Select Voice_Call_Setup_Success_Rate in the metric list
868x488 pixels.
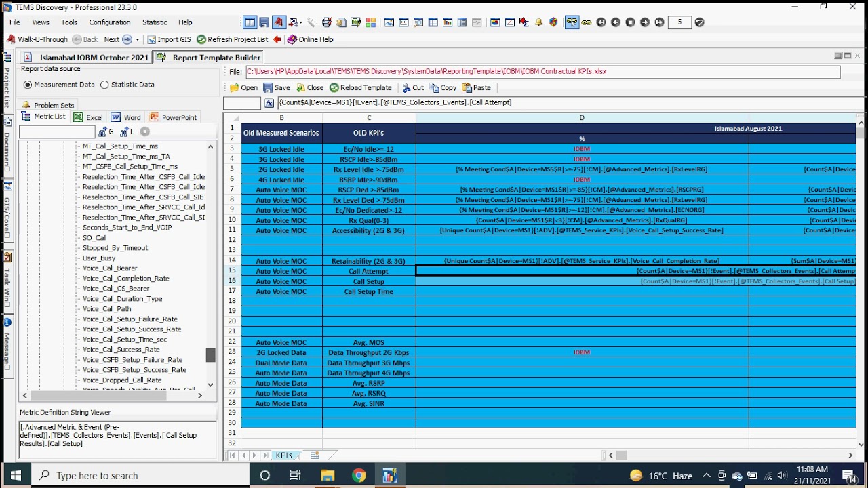pyautogui.click(x=132, y=329)
